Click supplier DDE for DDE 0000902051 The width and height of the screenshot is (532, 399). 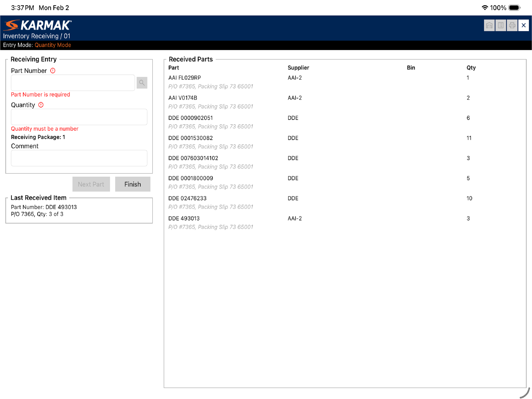tap(293, 118)
